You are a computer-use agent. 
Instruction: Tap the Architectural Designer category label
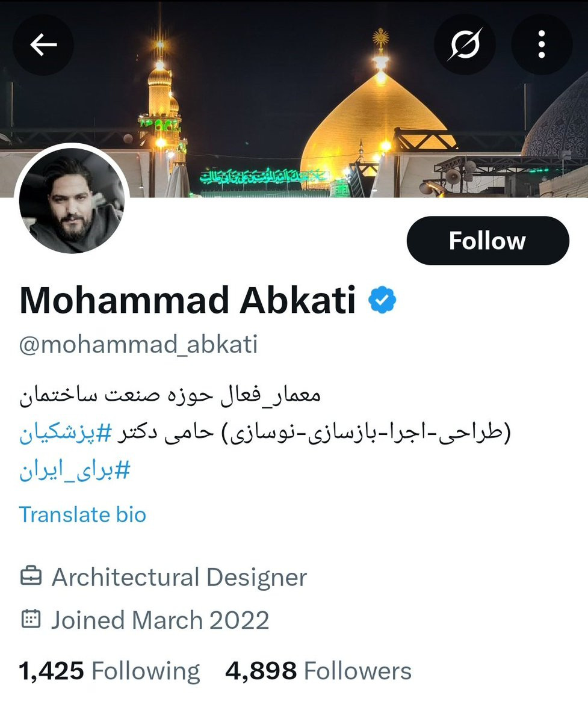(x=179, y=577)
